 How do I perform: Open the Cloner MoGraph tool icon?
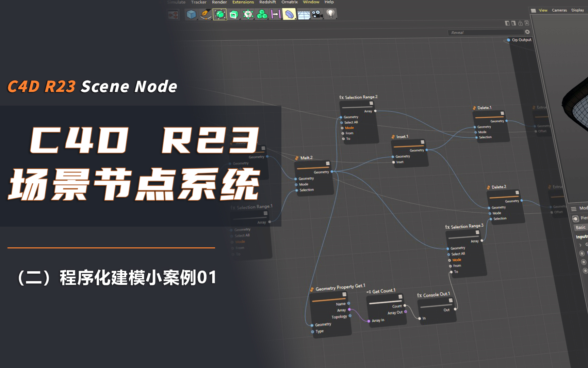point(248,14)
